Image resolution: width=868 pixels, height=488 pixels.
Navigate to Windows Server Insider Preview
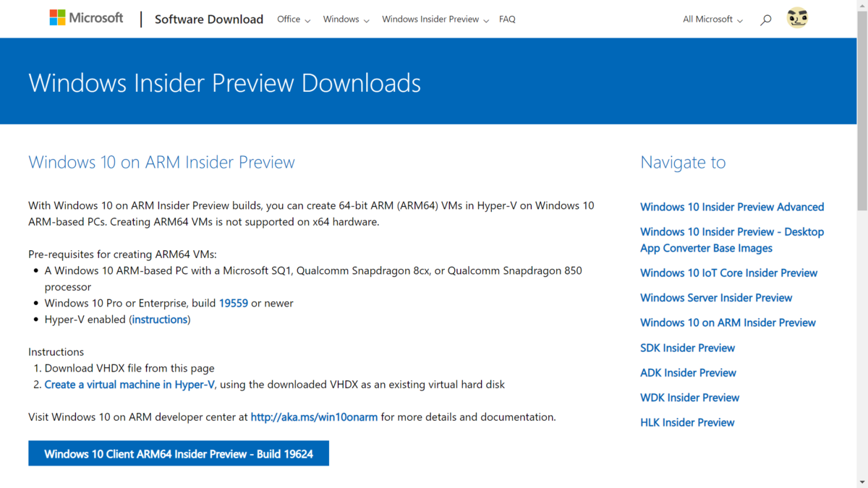coord(716,298)
